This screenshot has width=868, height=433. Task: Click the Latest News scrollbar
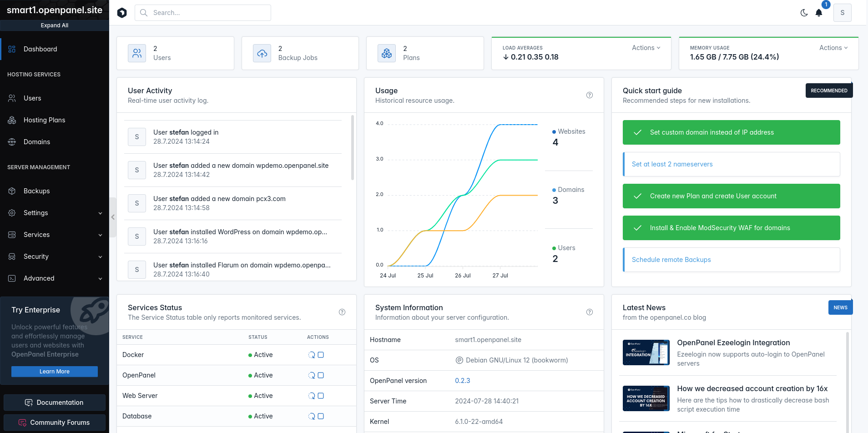click(x=848, y=382)
